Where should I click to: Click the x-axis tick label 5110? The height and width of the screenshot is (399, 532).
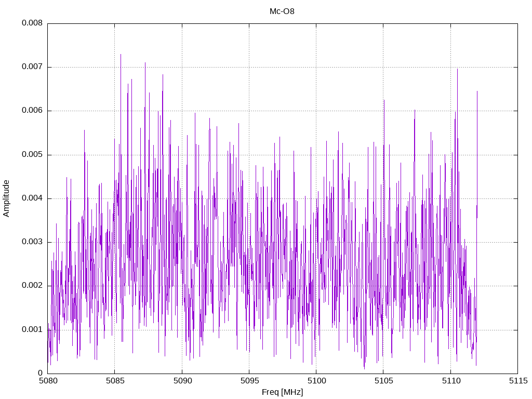[451, 381]
